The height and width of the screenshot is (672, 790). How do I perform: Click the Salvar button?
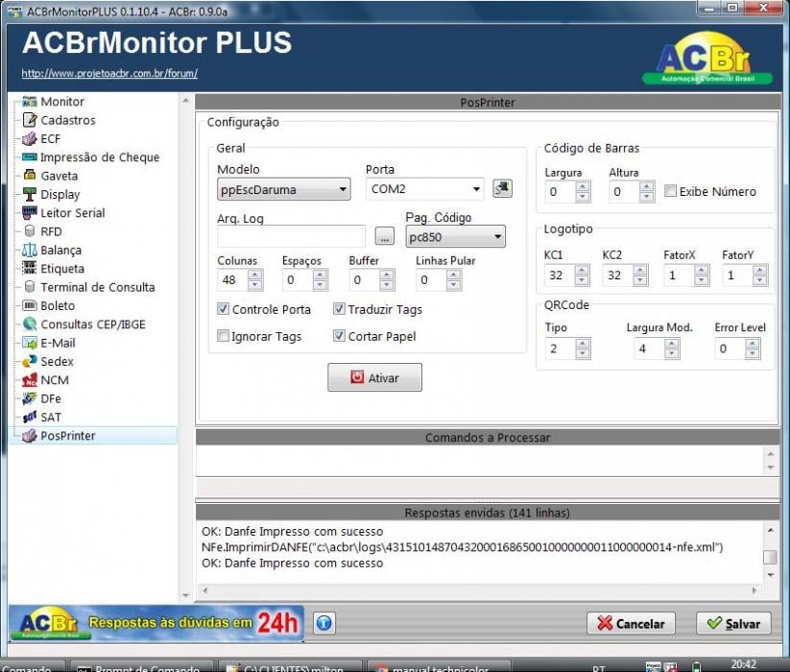click(733, 624)
